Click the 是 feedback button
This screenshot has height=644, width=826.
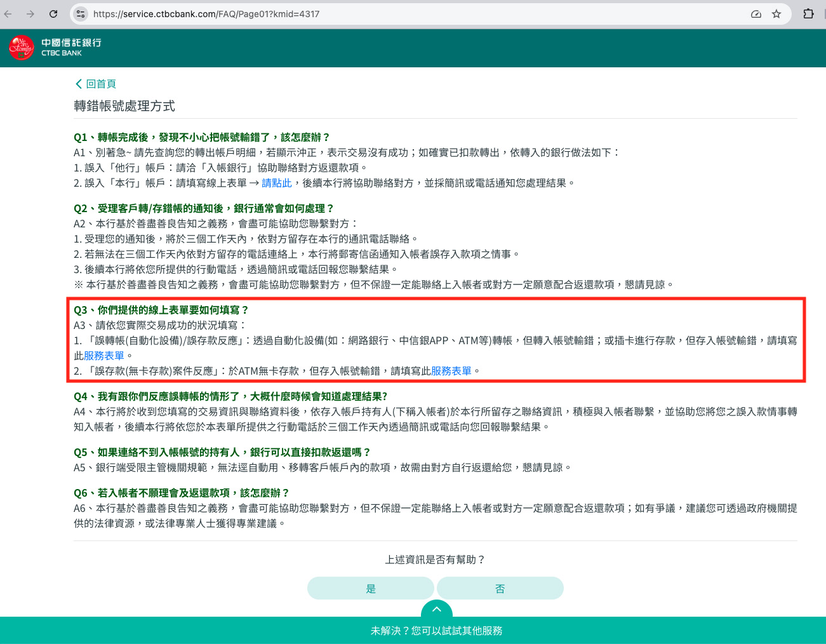[371, 589]
